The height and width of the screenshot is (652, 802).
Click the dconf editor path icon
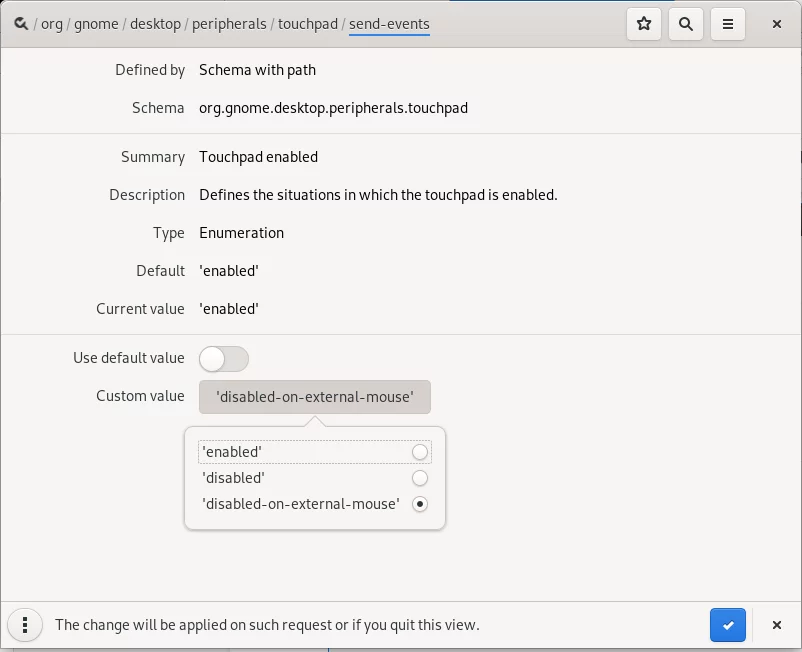[21, 24]
